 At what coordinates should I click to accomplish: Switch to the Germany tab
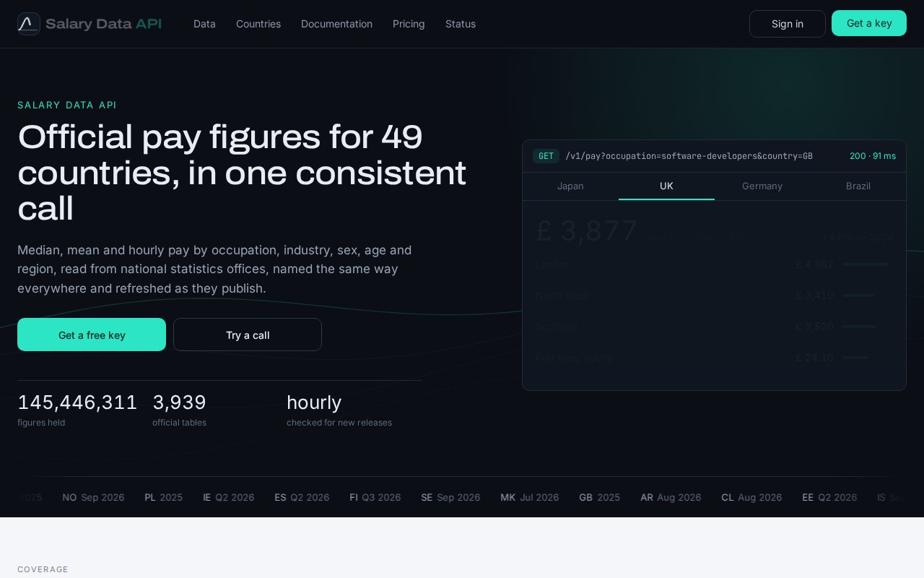coord(762,186)
